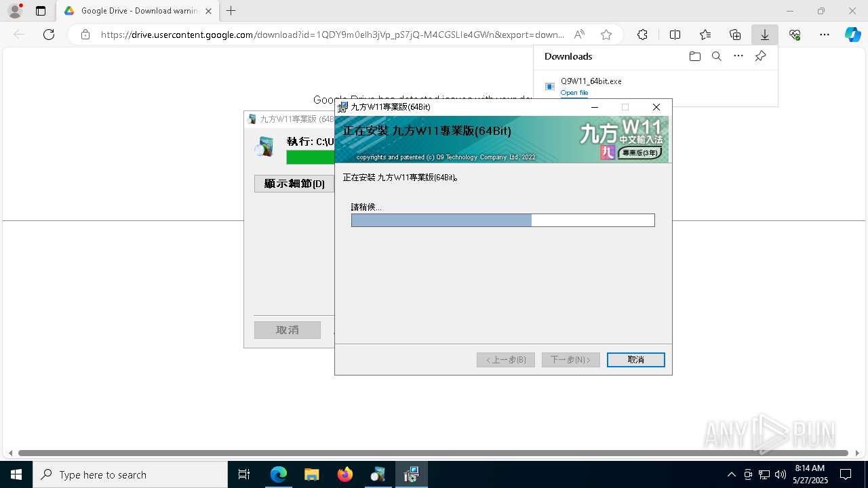This screenshot has height=488, width=868.
Task: Open the downloads folder icon
Action: pyautogui.click(x=694, y=56)
